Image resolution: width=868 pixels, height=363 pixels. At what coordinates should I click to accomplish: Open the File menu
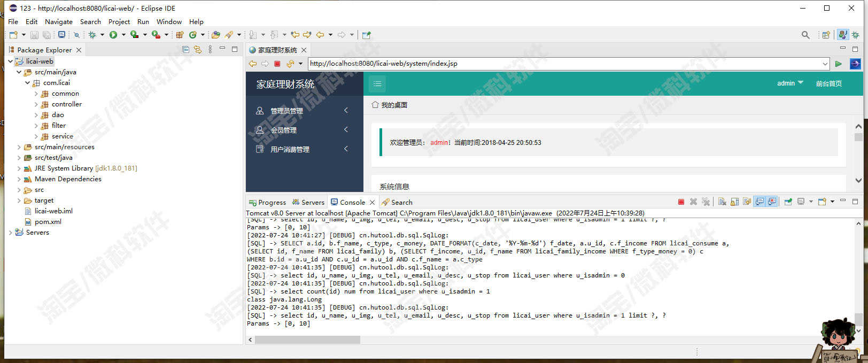point(13,22)
